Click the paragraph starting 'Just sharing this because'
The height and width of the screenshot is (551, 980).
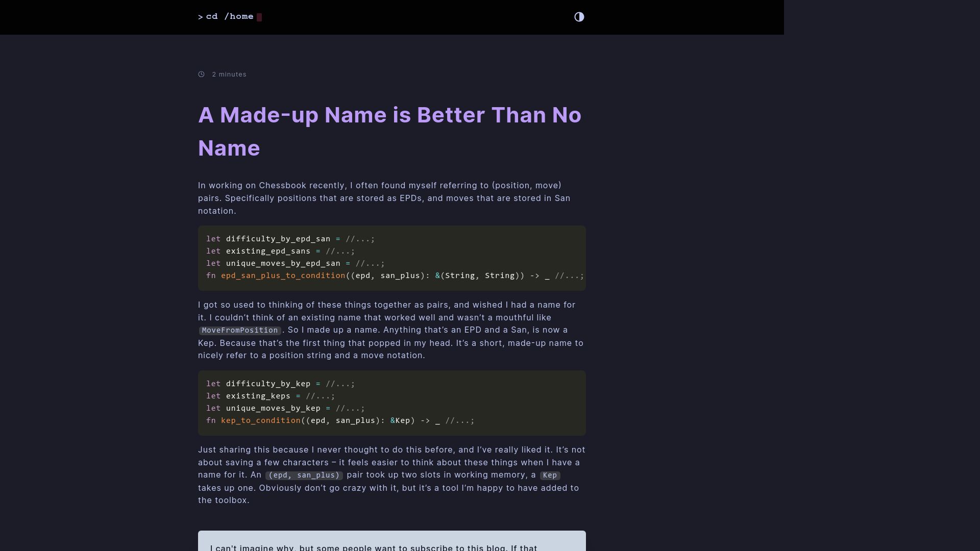(x=391, y=475)
